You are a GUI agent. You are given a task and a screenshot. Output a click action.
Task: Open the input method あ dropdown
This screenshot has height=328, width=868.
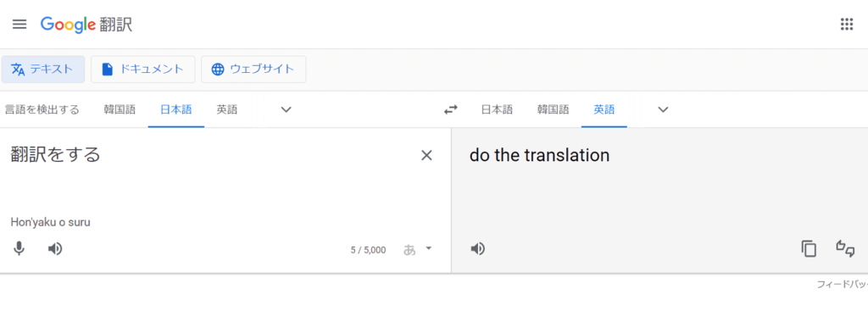(417, 249)
